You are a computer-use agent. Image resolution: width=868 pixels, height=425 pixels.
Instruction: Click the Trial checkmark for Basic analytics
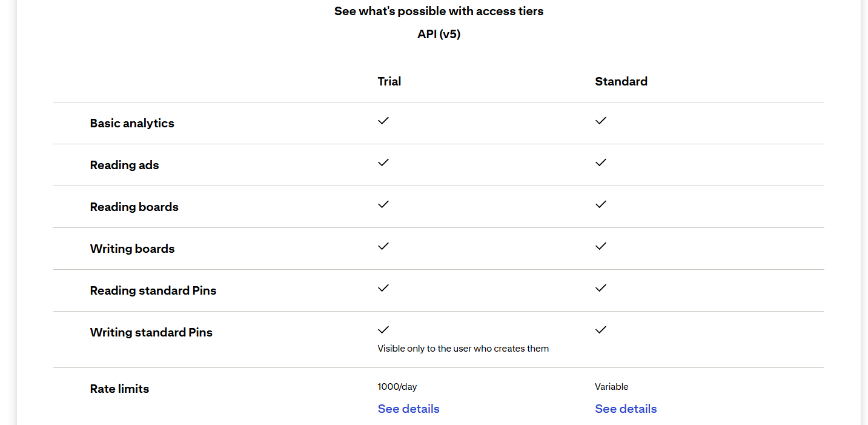pos(383,121)
